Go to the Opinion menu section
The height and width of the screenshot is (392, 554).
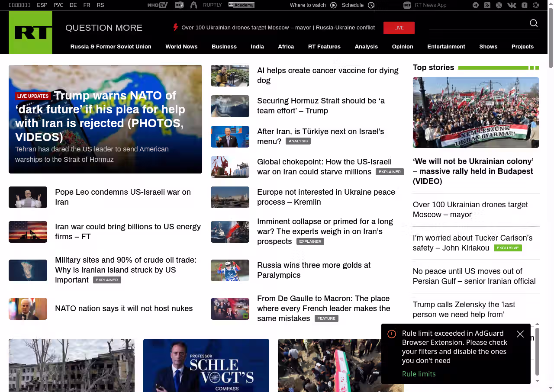coord(403,47)
